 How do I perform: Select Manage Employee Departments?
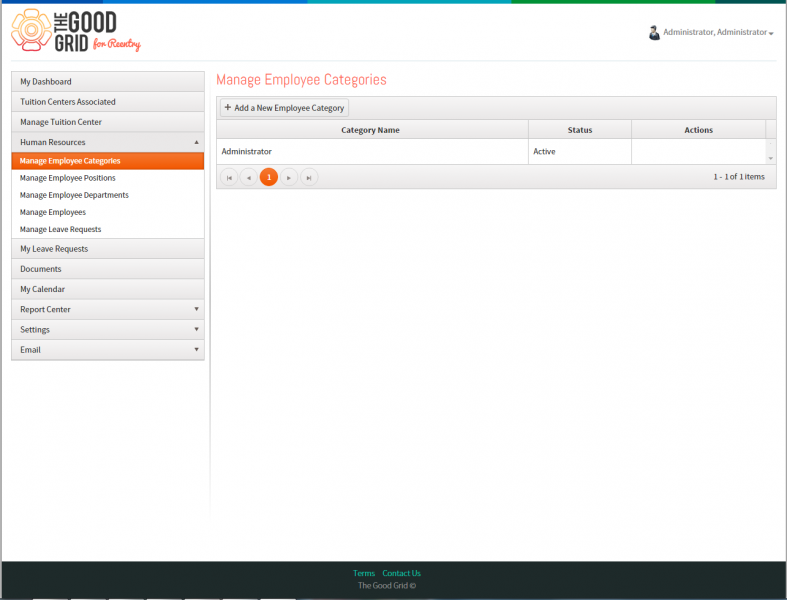pos(107,195)
